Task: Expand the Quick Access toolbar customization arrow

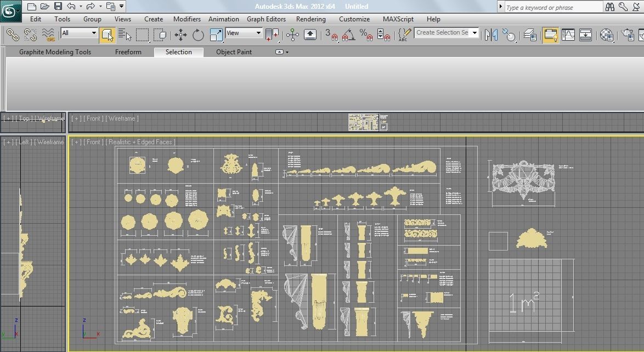Action: (x=122, y=6)
